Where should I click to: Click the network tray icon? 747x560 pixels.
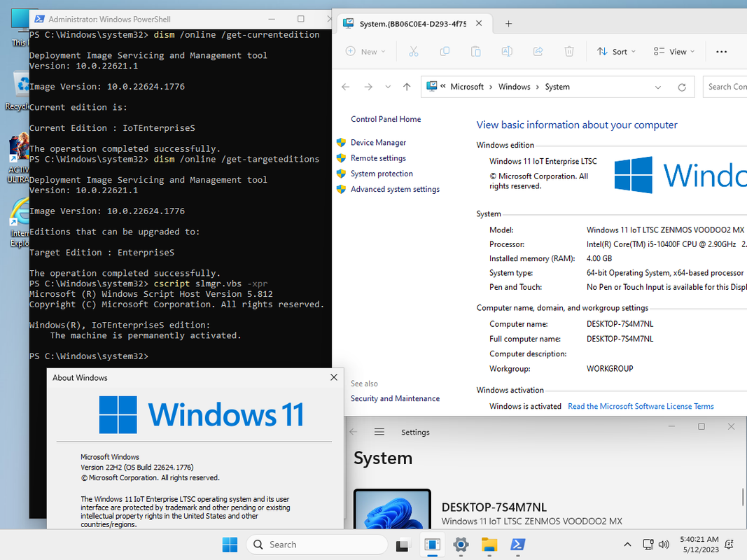[648, 545]
